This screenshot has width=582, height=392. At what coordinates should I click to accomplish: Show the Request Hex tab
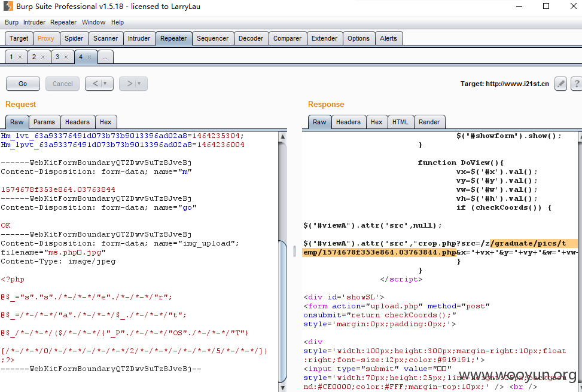click(x=105, y=122)
